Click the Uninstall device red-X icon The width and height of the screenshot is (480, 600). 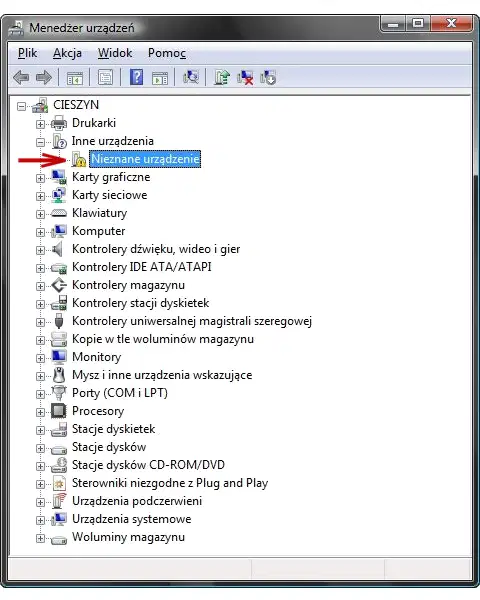pos(245,77)
